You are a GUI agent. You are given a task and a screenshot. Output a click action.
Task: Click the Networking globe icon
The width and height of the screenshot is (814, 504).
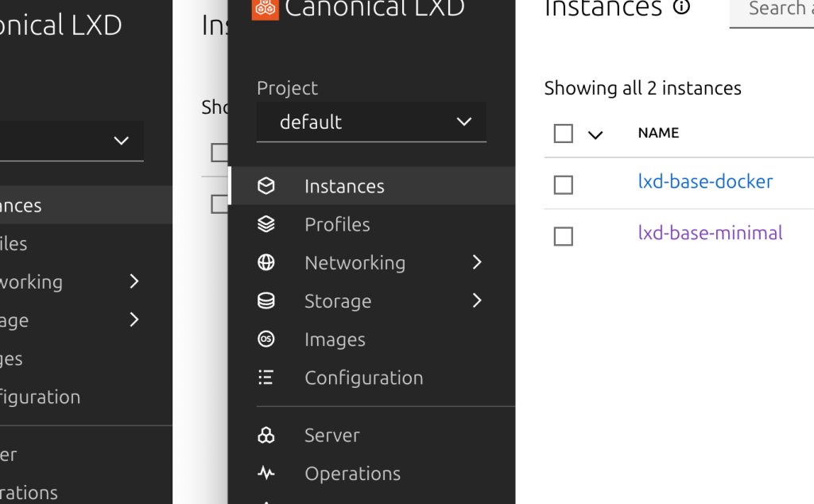[266, 262]
